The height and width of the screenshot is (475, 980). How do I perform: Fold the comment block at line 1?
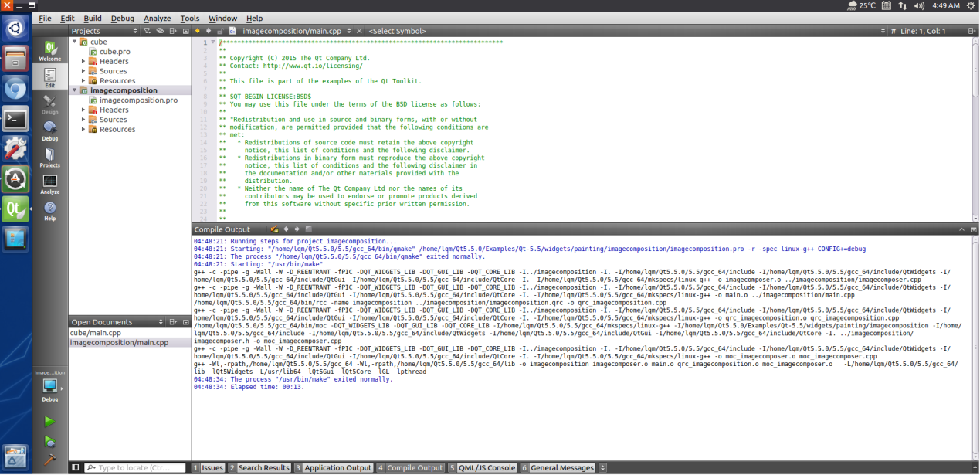point(214,42)
